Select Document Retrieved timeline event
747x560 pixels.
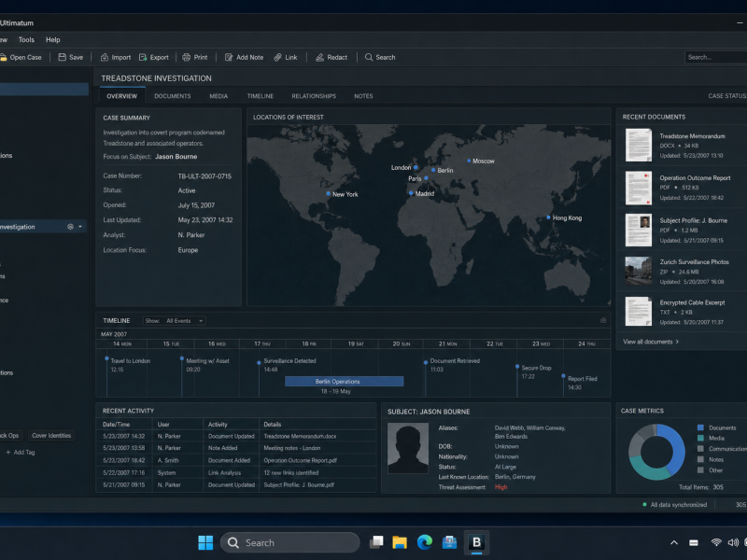click(x=455, y=365)
